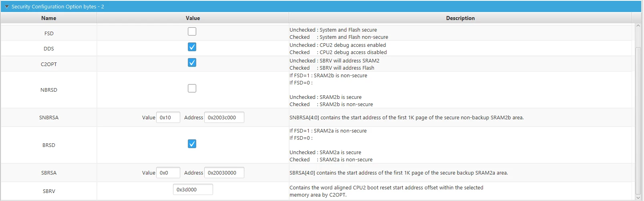Select the C2OPT row description text
644x201 pixels.
[334, 64]
